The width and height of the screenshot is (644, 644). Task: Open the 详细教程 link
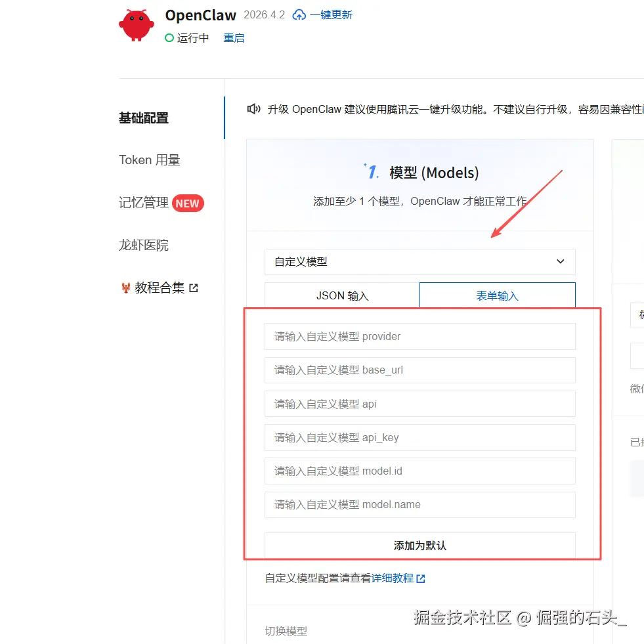392,578
